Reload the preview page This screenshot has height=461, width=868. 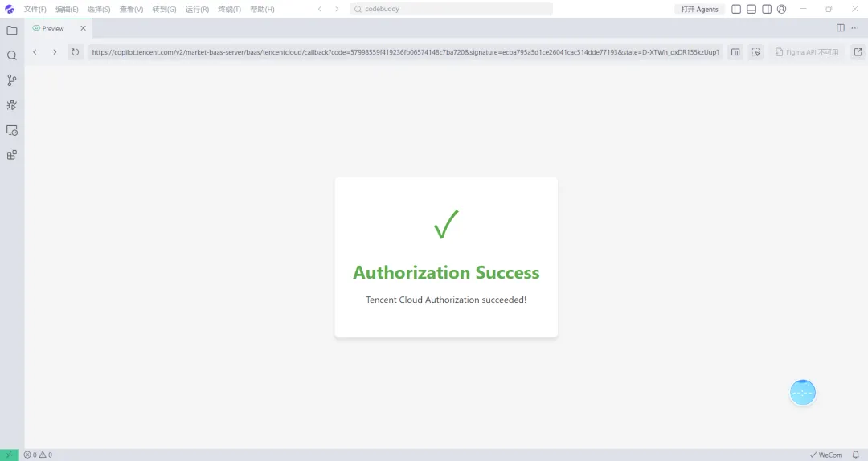tap(75, 52)
